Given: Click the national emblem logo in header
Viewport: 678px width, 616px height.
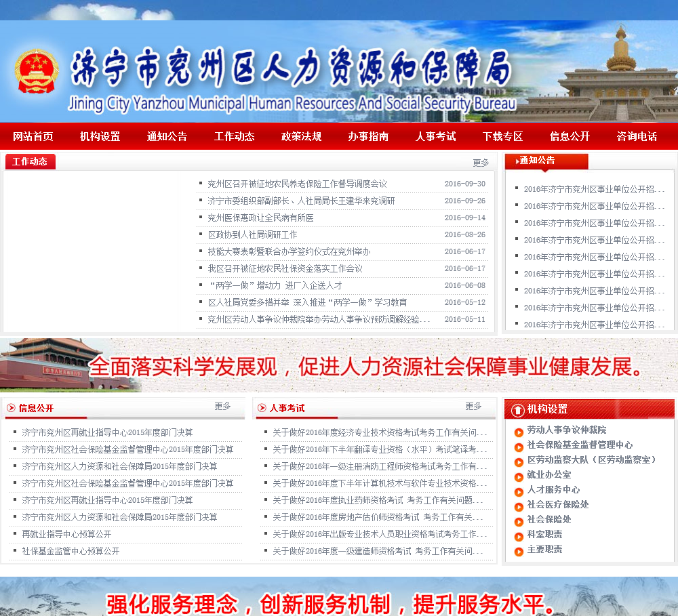Looking at the screenshot, I should coord(37,71).
